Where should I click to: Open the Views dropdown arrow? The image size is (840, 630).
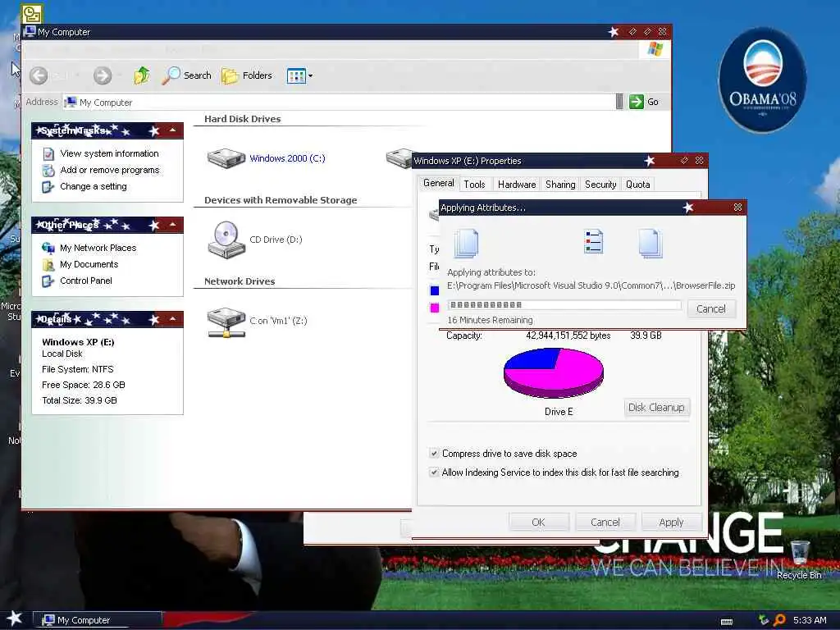point(310,76)
